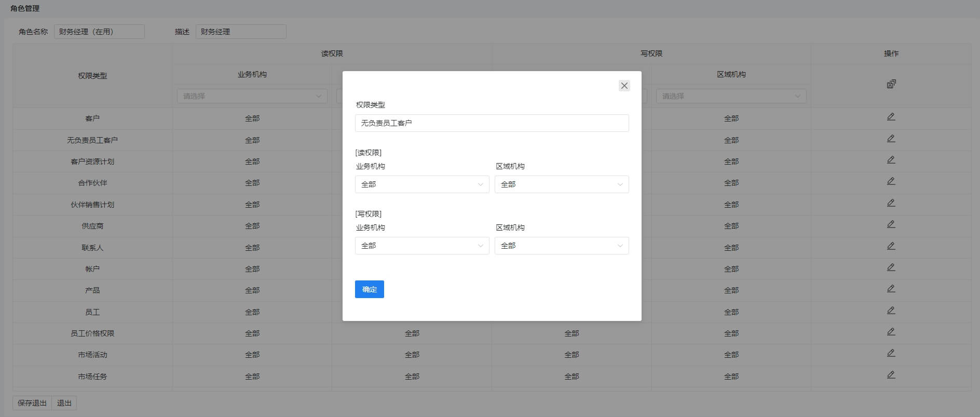980x417 pixels.
Task: Edit the 客户 row permissions
Action: coord(891,117)
